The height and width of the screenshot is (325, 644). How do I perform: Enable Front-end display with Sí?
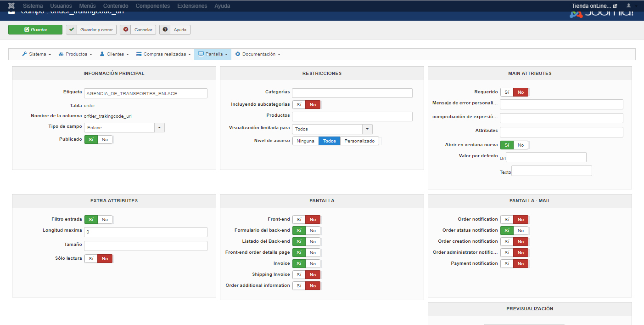[299, 220]
